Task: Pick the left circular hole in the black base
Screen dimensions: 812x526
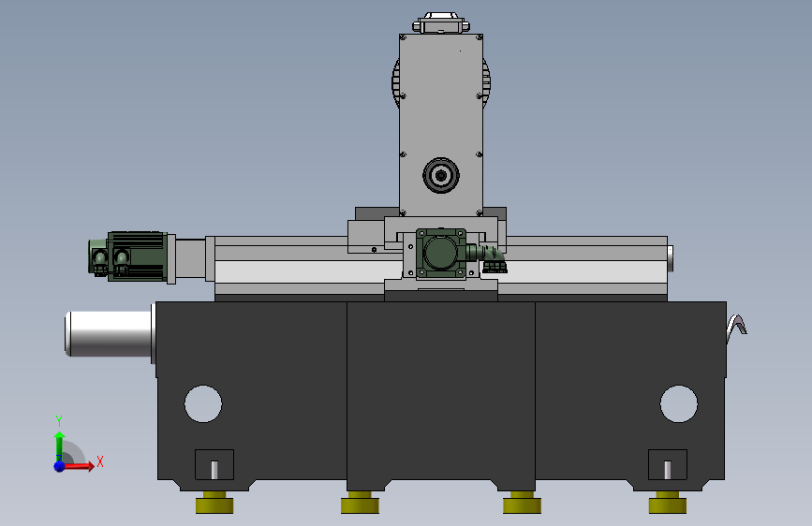Action: tap(203, 403)
